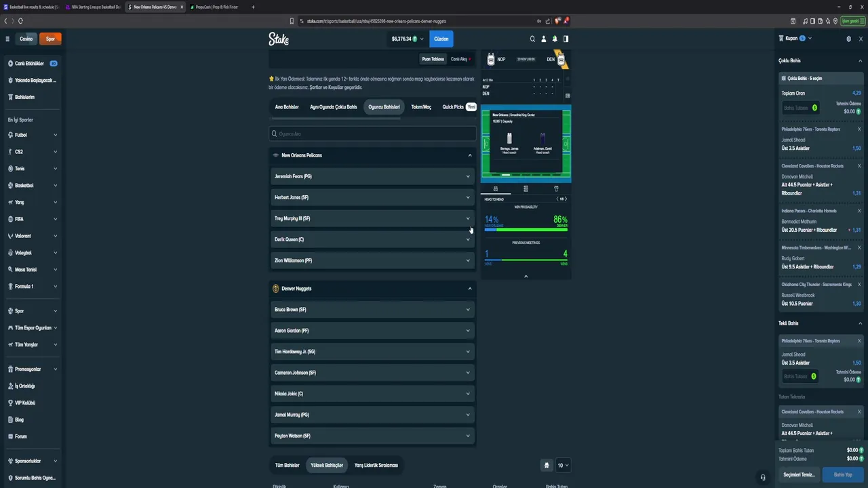Screen dimensions: 868x488
Task: Select the Quick Picks tab
Action: click(458, 107)
